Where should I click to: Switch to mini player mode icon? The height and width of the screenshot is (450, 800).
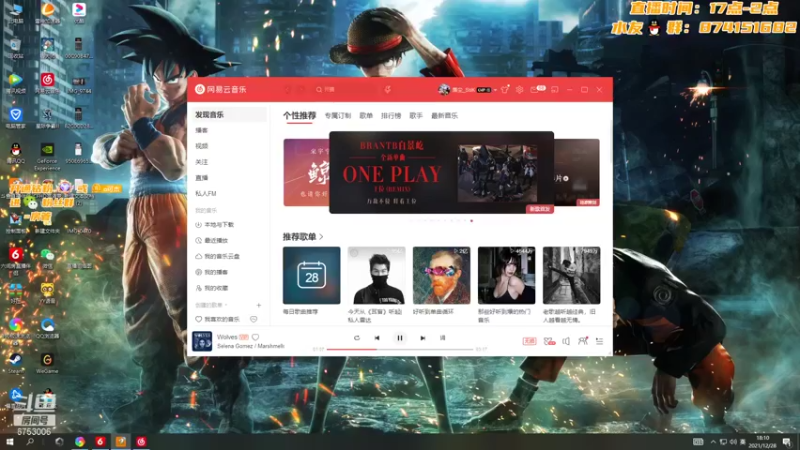tap(555, 90)
